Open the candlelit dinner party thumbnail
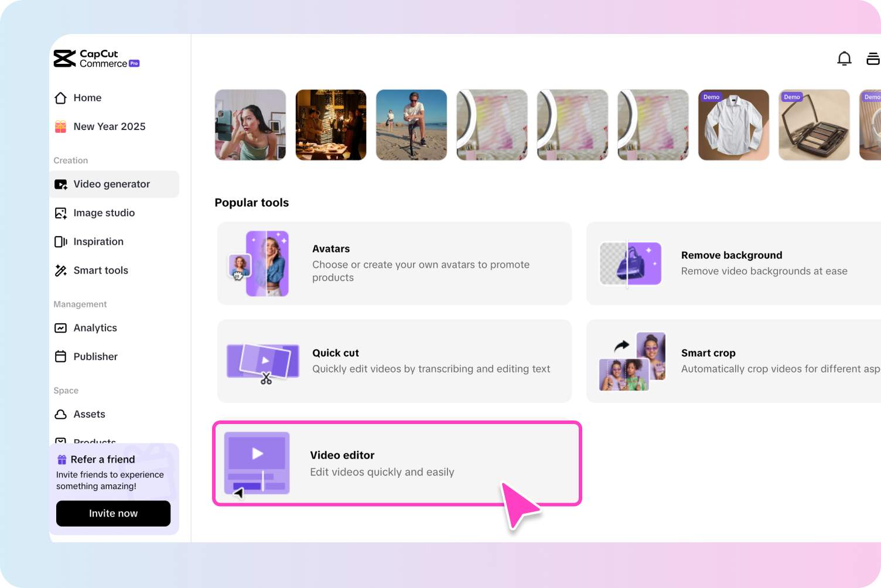Screen dimensions: 881x588 tap(331, 125)
